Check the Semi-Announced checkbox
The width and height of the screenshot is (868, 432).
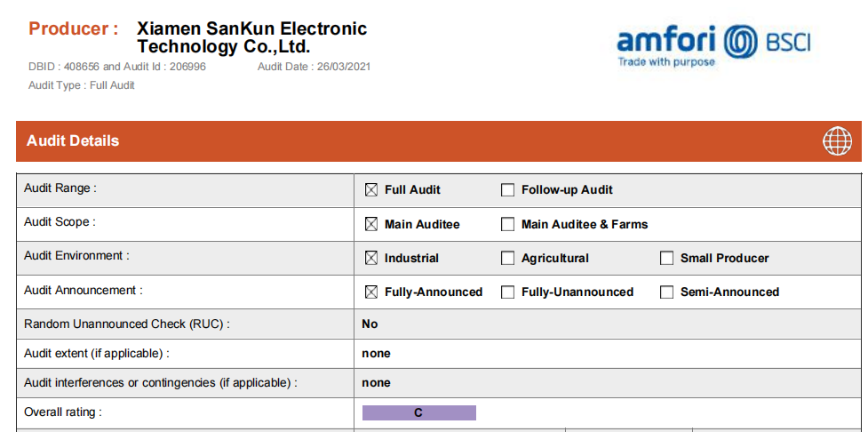[x=667, y=292]
